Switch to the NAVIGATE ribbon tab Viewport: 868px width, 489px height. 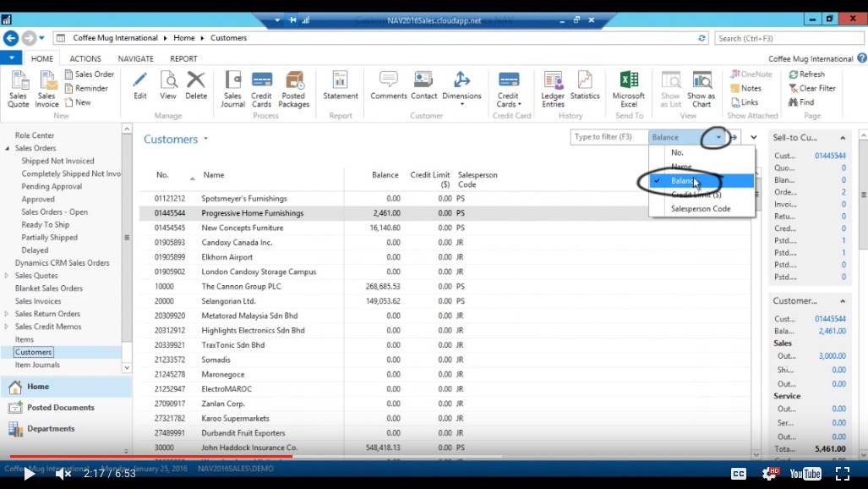pyautogui.click(x=135, y=58)
